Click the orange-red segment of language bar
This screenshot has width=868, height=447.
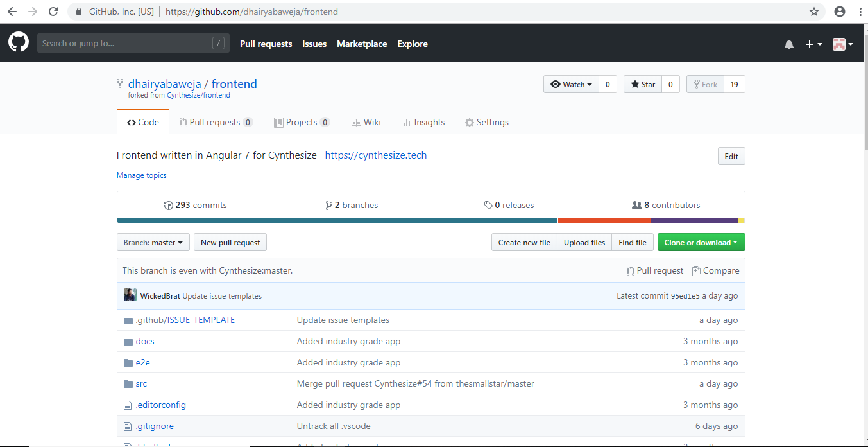tap(604, 220)
